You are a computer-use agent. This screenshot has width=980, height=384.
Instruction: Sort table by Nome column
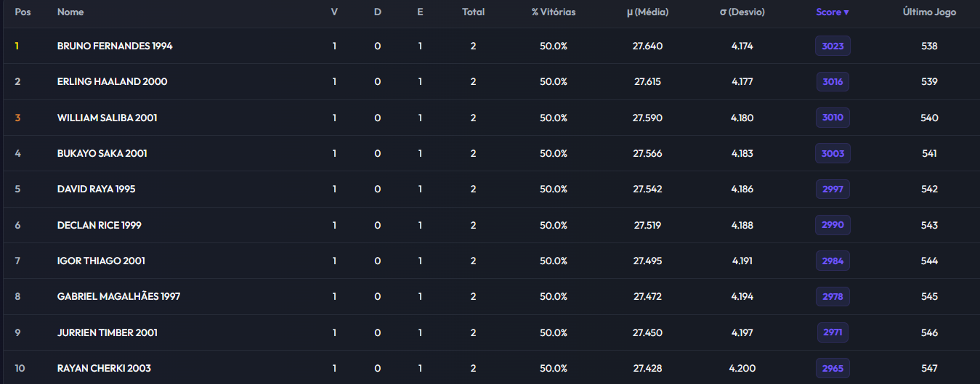(70, 12)
